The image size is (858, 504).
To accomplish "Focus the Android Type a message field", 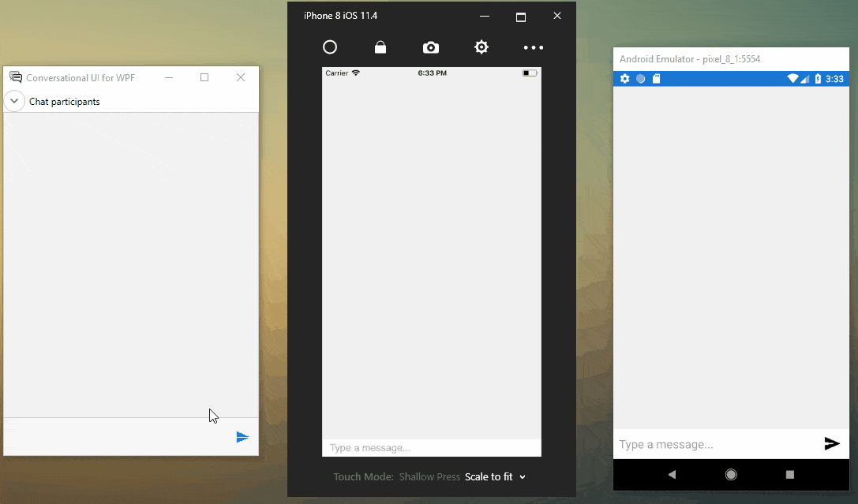I will click(x=717, y=444).
